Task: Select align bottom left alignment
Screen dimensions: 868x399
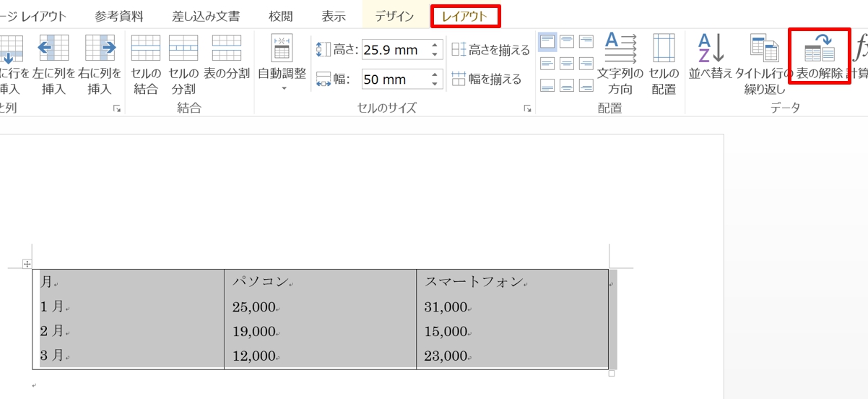Action: tap(547, 86)
